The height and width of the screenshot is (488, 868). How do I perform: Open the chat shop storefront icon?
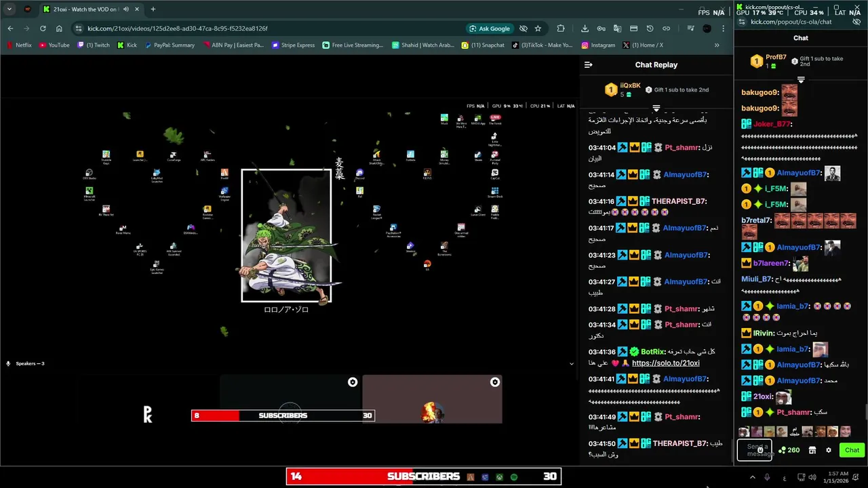click(x=812, y=450)
